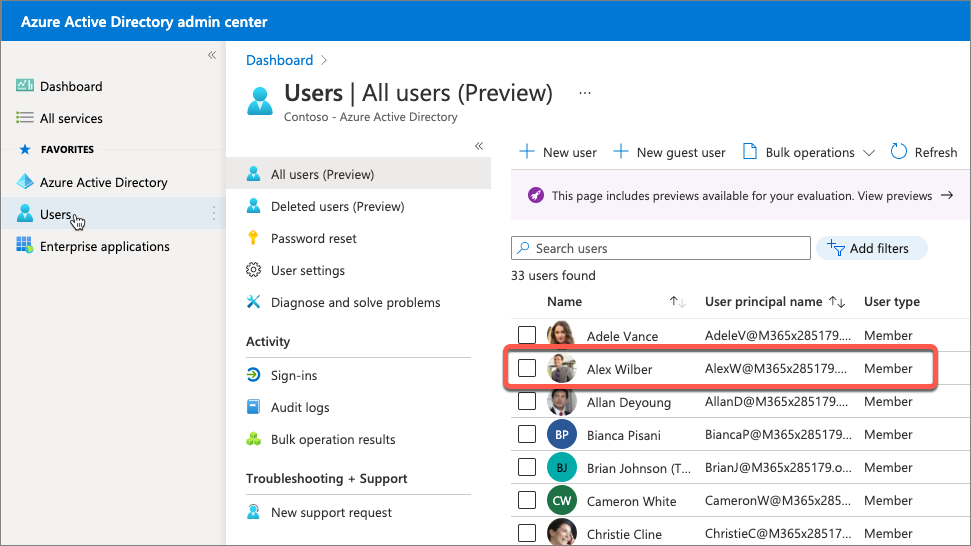Click the Dashboard breadcrumb link
Viewport: 971px width, 546px height.
(279, 60)
